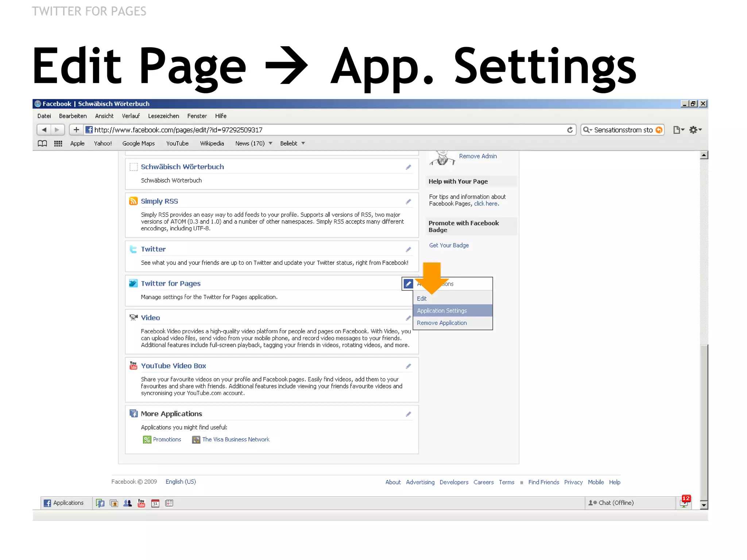Viewport: 747px width, 560px height.
Task: Click the More Applications icon
Action: pyautogui.click(x=133, y=413)
